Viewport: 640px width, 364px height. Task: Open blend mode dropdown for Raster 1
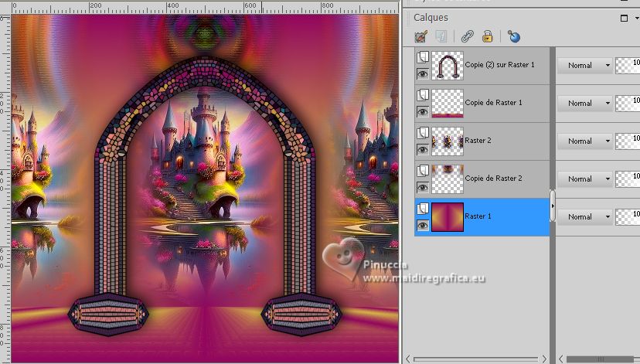(585, 217)
